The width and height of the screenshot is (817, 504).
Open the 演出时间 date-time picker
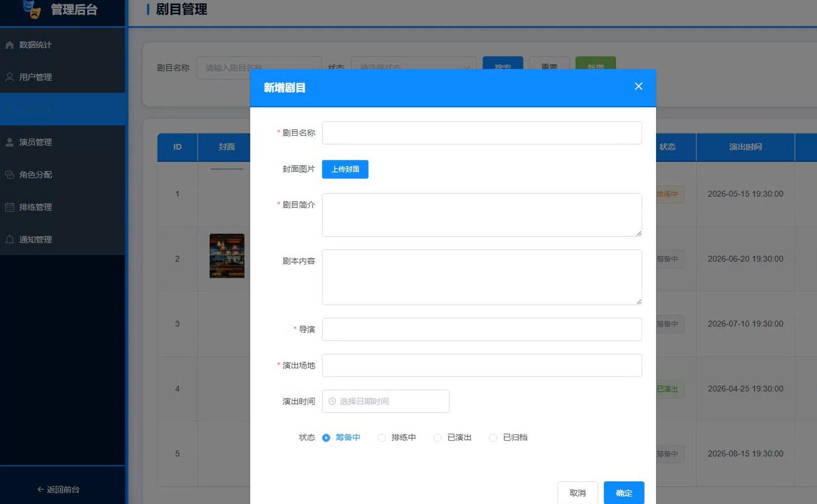click(x=386, y=401)
